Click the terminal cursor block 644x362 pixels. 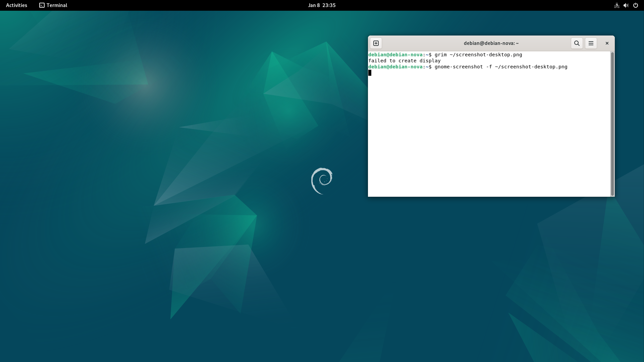click(x=370, y=73)
